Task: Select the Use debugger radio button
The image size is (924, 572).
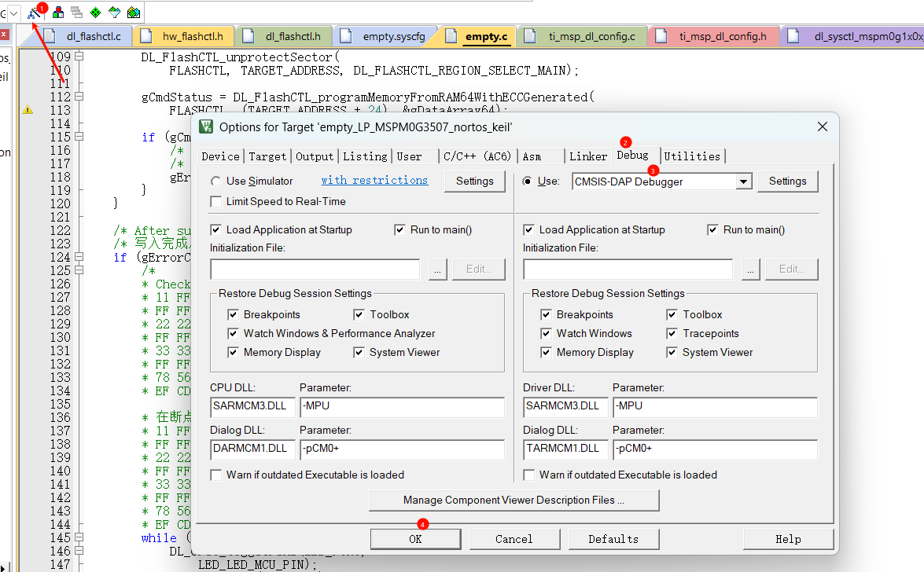Action: [528, 181]
